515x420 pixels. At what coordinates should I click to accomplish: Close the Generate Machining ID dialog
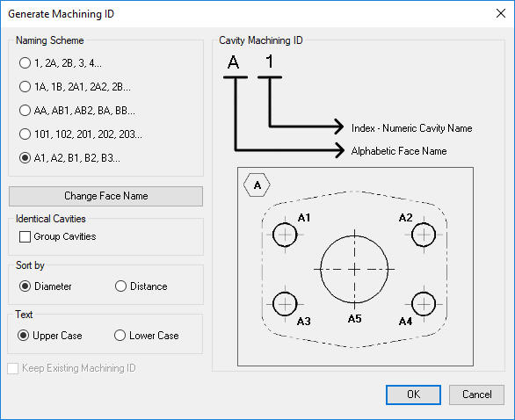501,13
